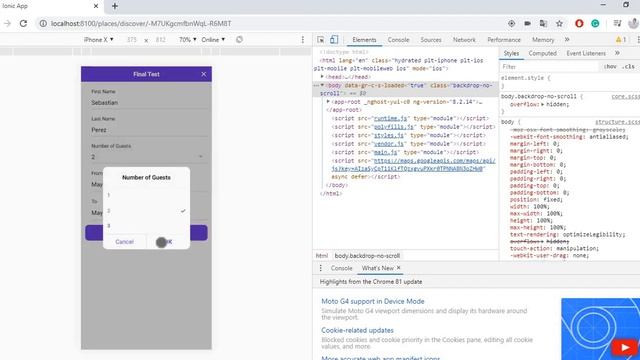Open the Online throttling dropdown
Viewport: 640px width, 360px height.
tap(213, 40)
